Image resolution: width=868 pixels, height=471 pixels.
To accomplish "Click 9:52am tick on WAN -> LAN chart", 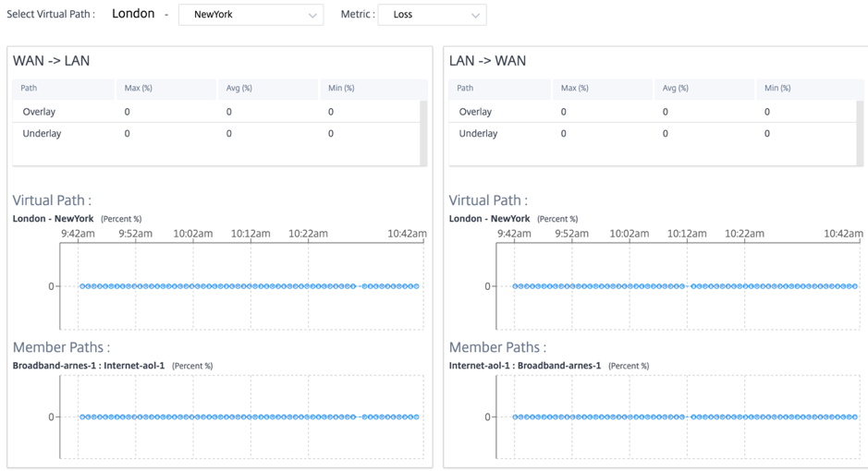I will [x=136, y=234].
